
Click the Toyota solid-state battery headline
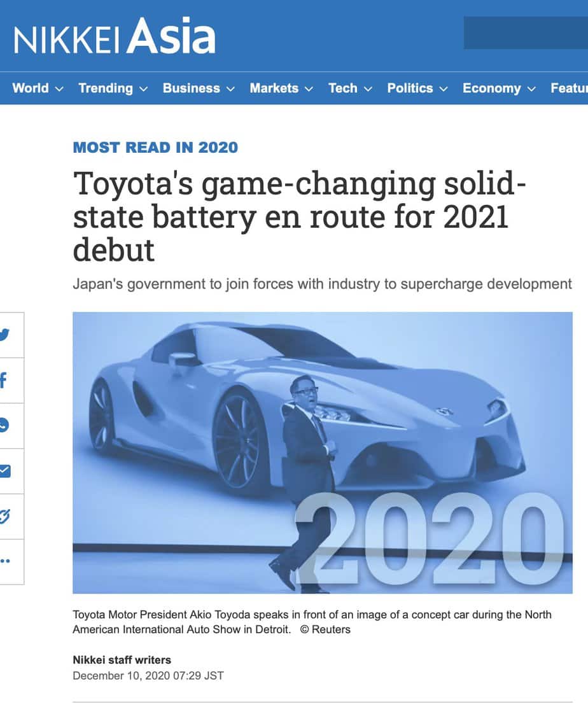(299, 216)
